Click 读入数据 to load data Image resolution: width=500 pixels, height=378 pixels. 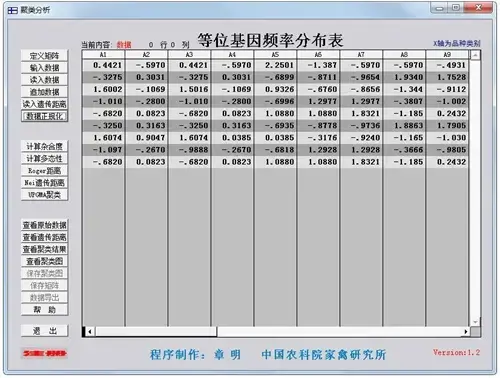[44, 80]
